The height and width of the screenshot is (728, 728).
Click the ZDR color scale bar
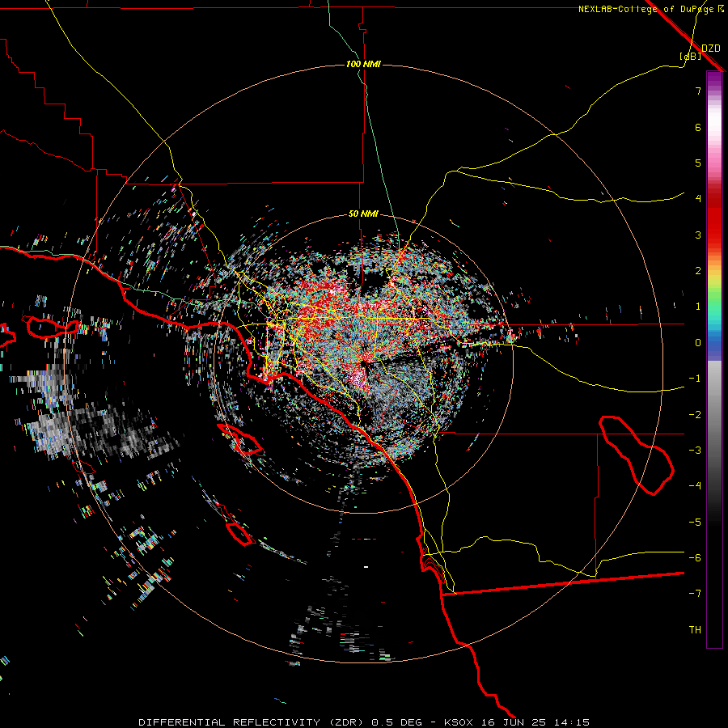[x=714, y=360]
